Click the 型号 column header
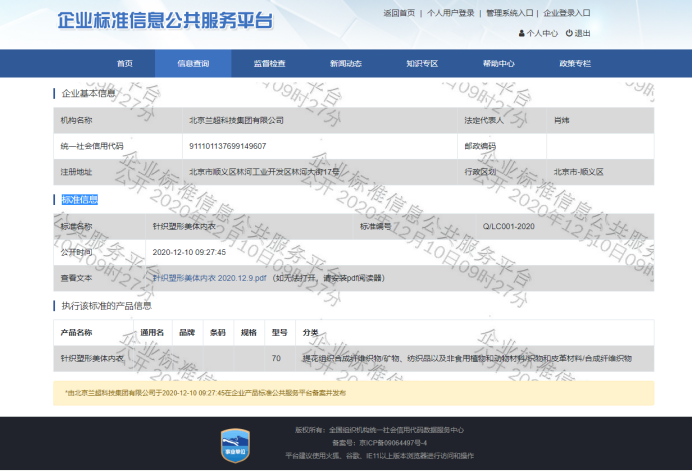Viewport: 692px width, 474px height. (279, 332)
